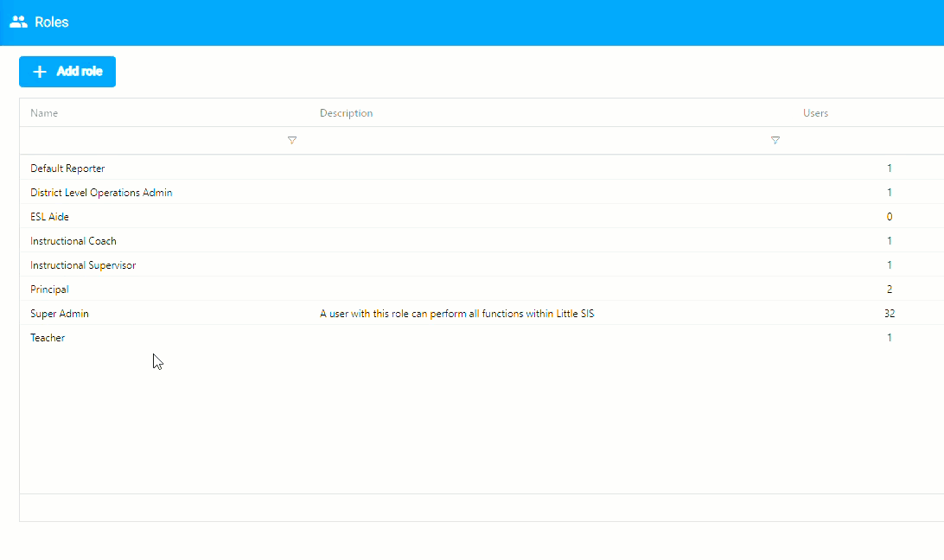This screenshot has height=560, width=944.
Task: Open the Description column filter icon
Action: (775, 140)
